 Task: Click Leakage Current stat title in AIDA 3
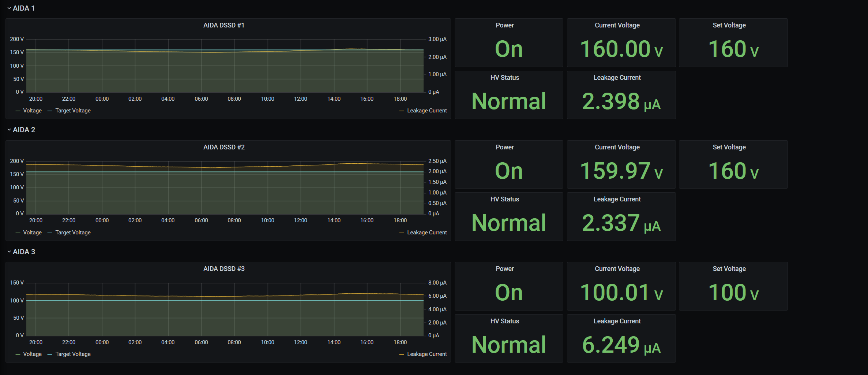point(617,321)
